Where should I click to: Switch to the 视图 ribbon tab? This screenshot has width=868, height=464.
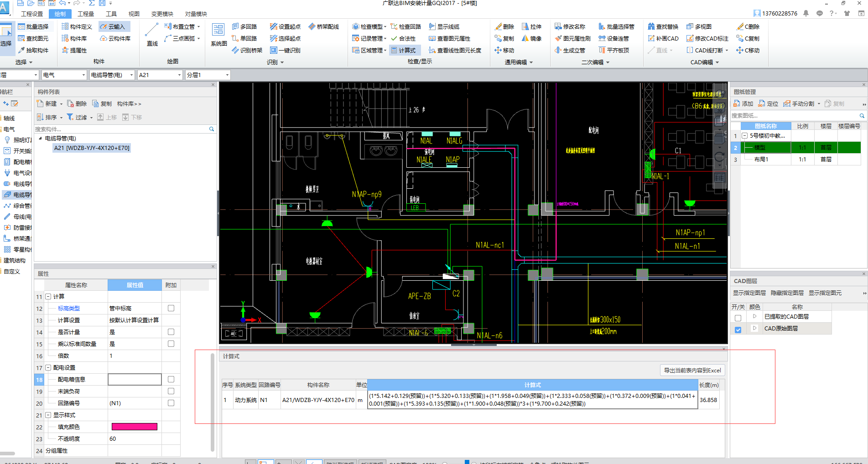[134, 14]
